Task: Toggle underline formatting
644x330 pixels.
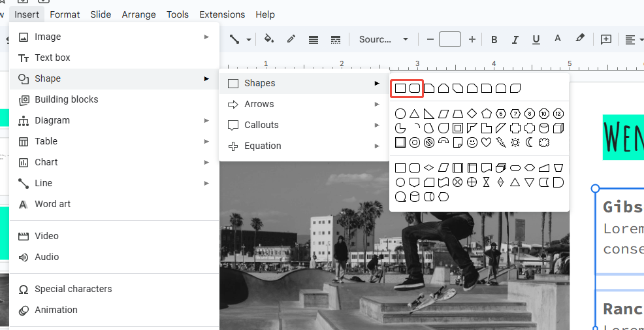Action: click(536, 39)
